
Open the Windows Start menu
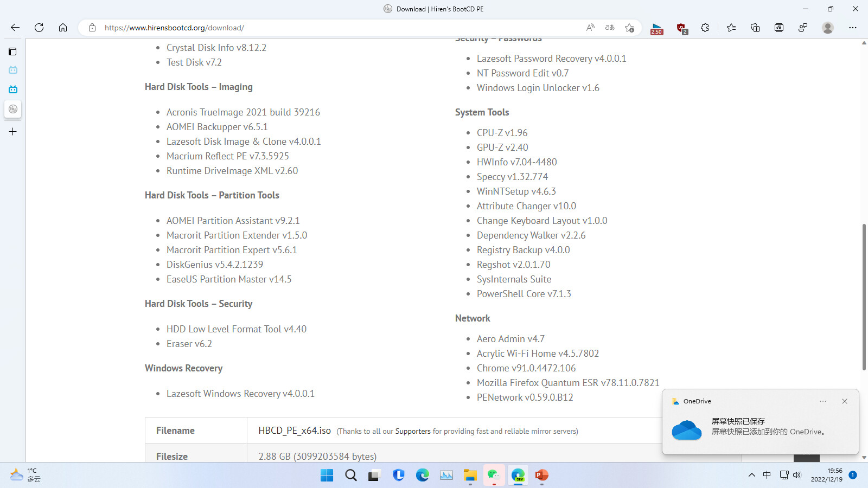coord(327,476)
